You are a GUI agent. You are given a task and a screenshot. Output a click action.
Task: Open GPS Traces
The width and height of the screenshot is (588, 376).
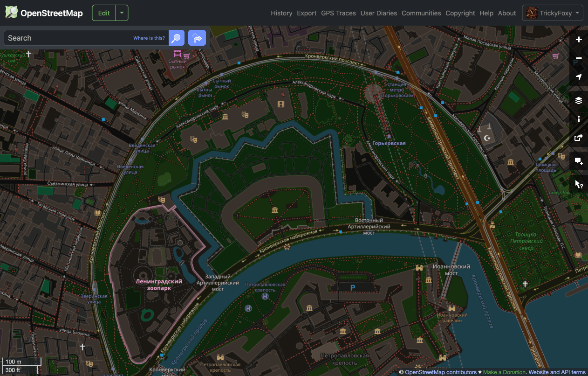click(338, 13)
